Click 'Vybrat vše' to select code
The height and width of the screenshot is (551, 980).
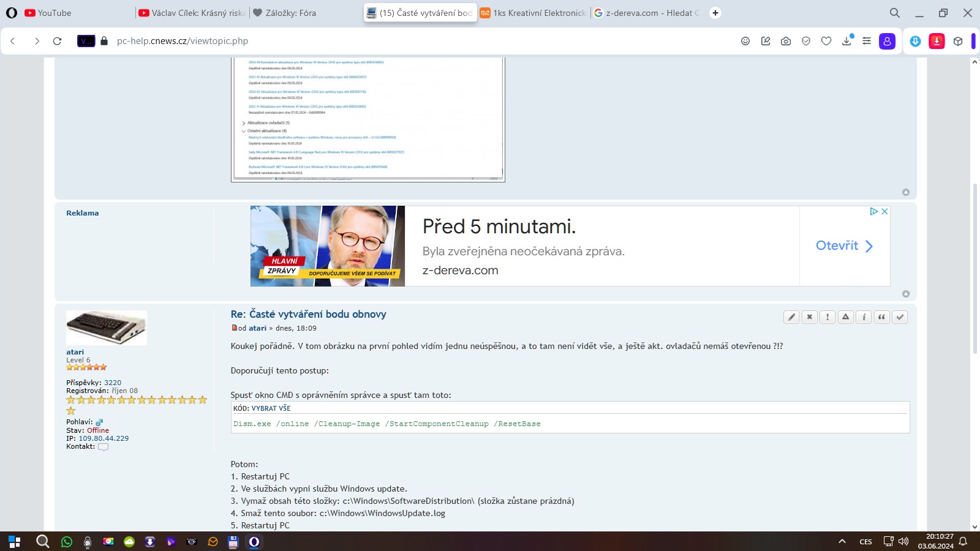point(271,408)
